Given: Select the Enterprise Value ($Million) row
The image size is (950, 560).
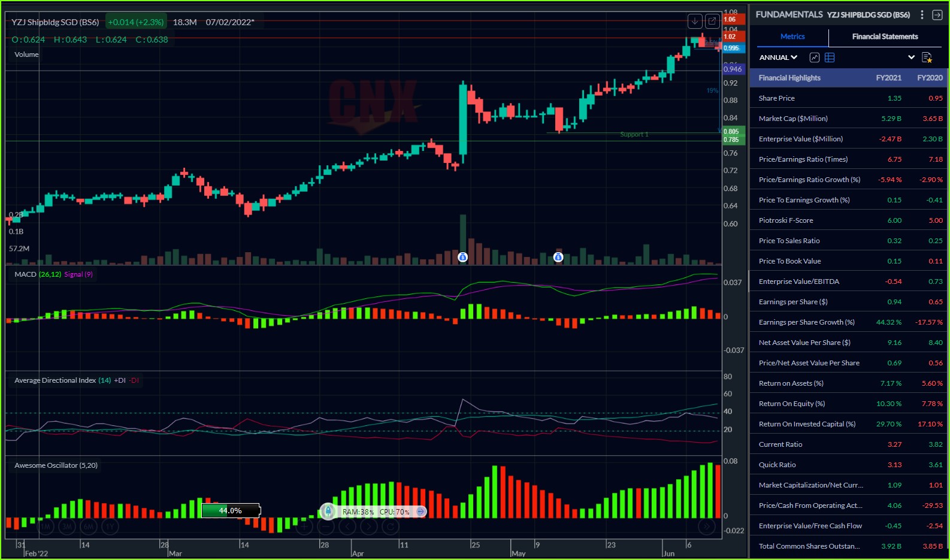Looking at the screenshot, I should pyautogui.click(x=849, y=139).
